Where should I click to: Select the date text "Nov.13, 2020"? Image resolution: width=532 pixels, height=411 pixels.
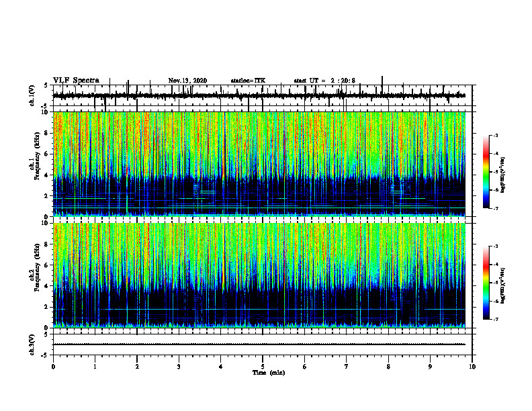[187, 81]
